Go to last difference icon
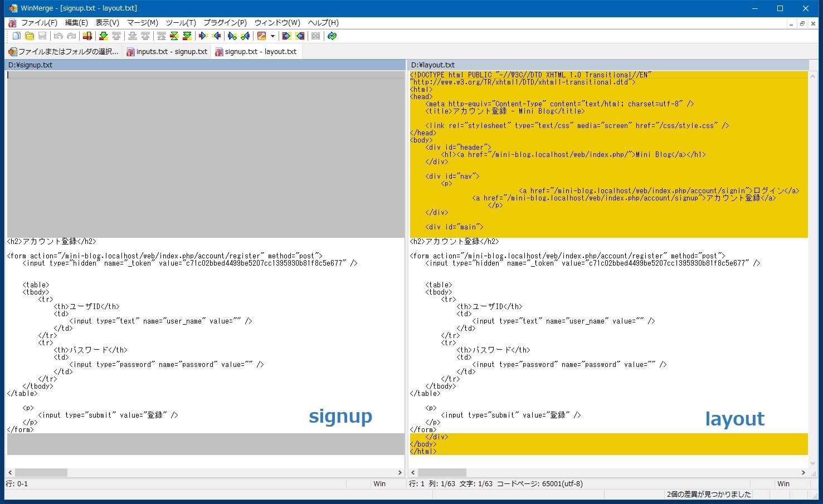Screen dimensions: 823x504 click(187, 36)
